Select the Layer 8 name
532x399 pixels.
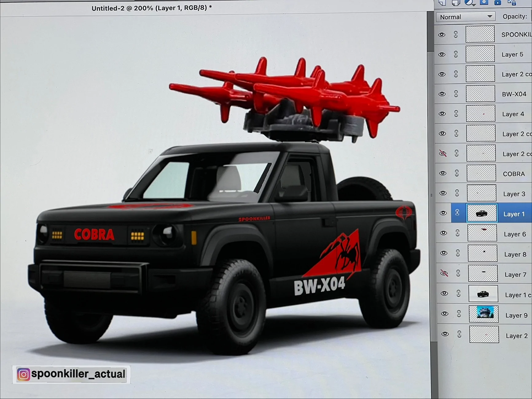pyautogui.click(x=515, y=254)
